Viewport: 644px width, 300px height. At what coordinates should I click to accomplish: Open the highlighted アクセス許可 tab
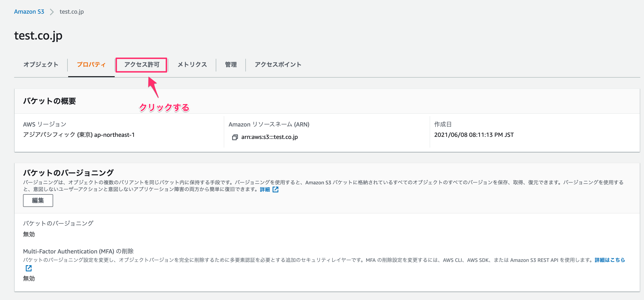[141, 64]
